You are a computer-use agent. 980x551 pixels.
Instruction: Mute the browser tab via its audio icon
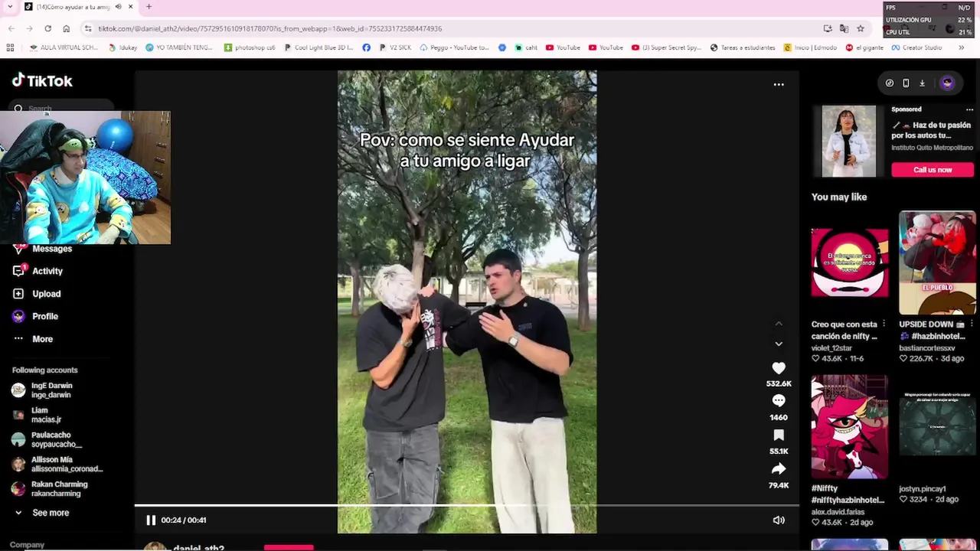coord(118,7)
